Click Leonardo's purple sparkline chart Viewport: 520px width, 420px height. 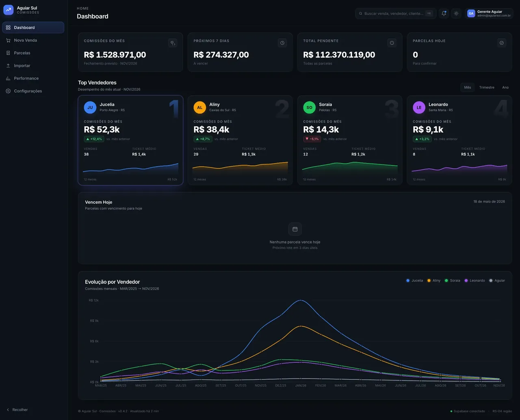pos(459,169)
